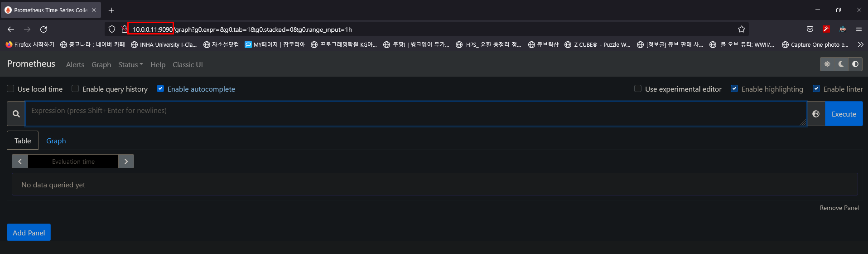Open the MY페이지 잡코리아 bookmark
Image resolution: width=868 pixels, height=254 pixels.
275,44
